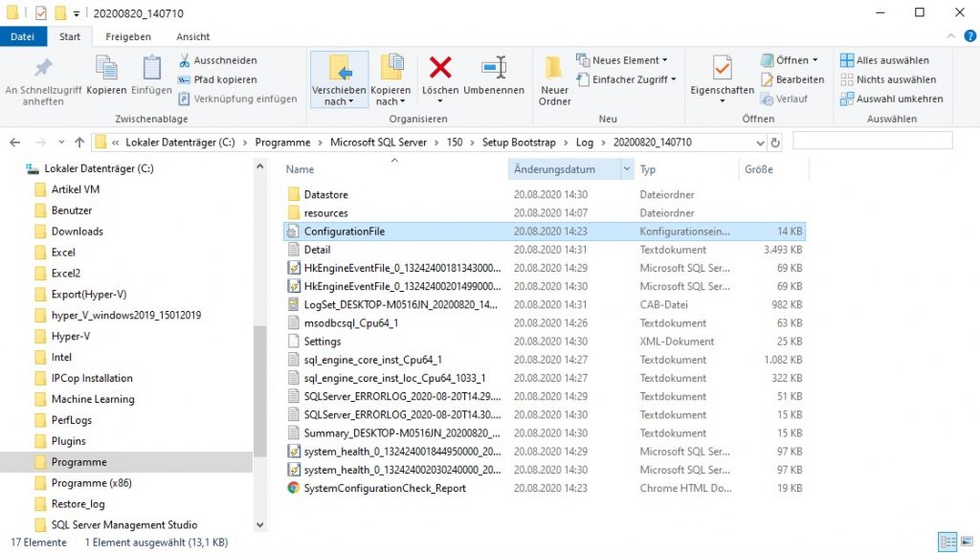
Task: Click Auswahl umkehren
Action: coord(891,99)
